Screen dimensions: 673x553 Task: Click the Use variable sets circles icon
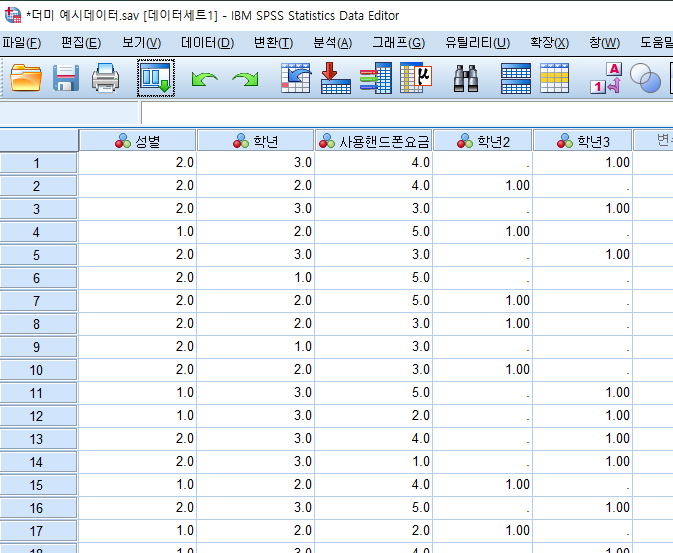[645, 78]
